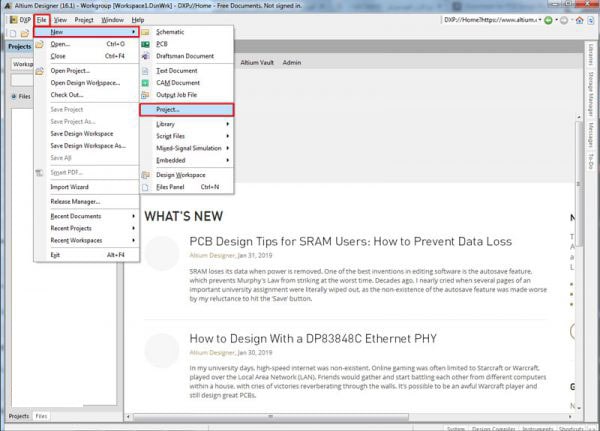This screenshot has height=431, width=600.
Task: Choose Open... in File menu
Action: 87,44
